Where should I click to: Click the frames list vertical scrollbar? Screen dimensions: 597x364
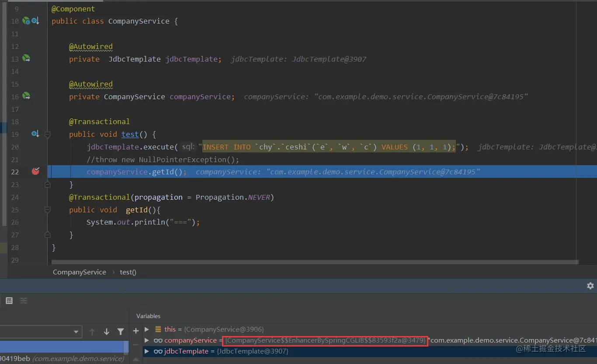pos(126,347)
